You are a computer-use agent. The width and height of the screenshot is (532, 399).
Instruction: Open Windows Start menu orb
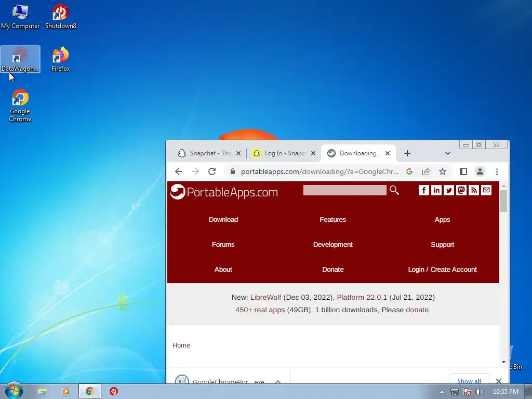point(14,391)
